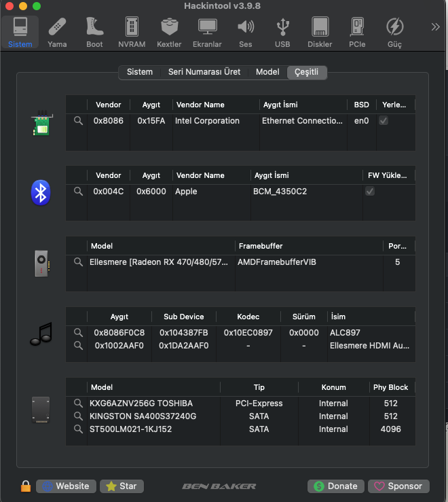Image resolution: width=448 pixels, height=502 pixels.
Task: Click the lock icon at bottom left
Action: pos(25,486)
